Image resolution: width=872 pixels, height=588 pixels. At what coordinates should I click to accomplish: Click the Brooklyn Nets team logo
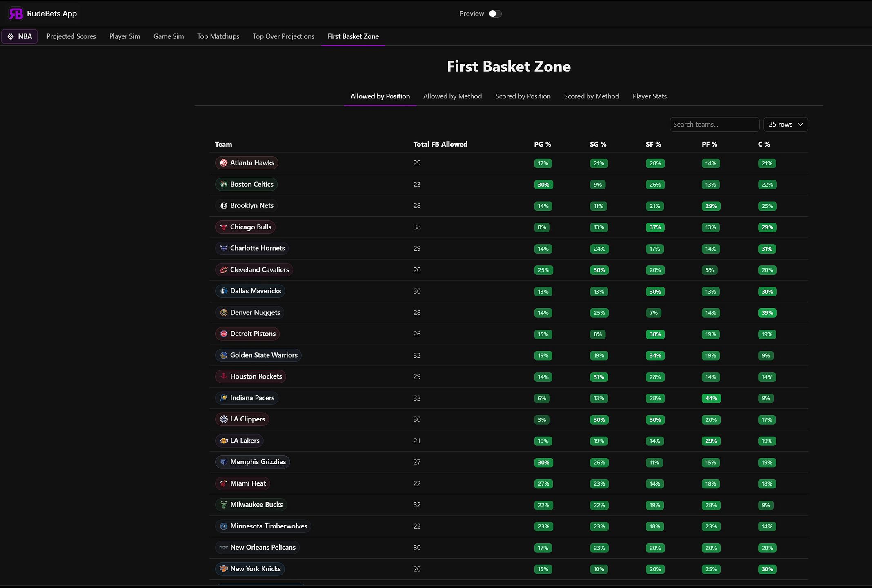(x=224, y=205)
